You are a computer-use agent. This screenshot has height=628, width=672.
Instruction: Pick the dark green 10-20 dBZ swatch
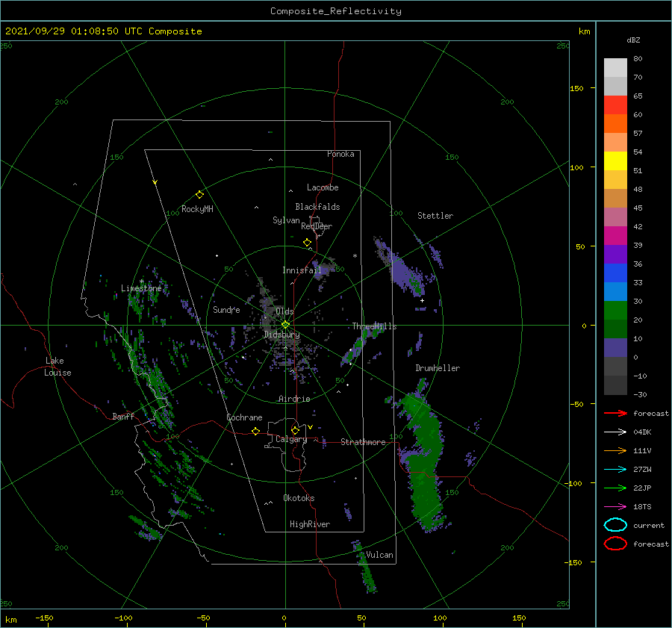[615, 329]
